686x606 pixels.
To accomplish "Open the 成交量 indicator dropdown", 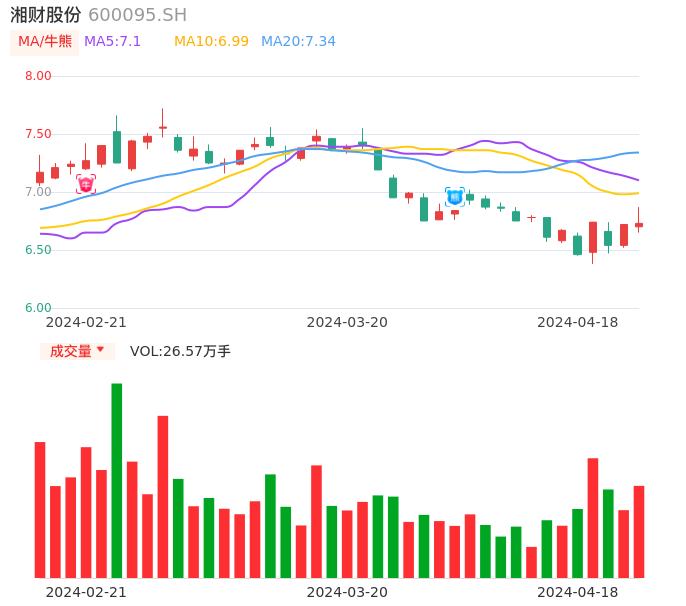I will 77,351.
